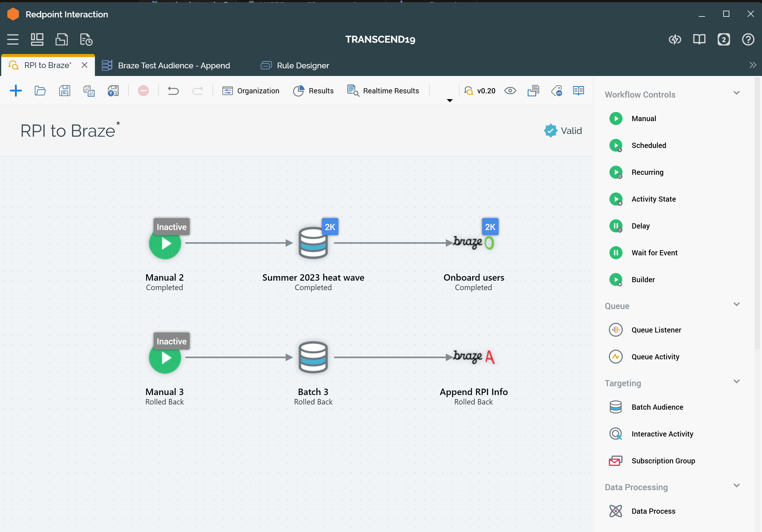Click the Queue Listener icon in palette

tap(616, 330)
